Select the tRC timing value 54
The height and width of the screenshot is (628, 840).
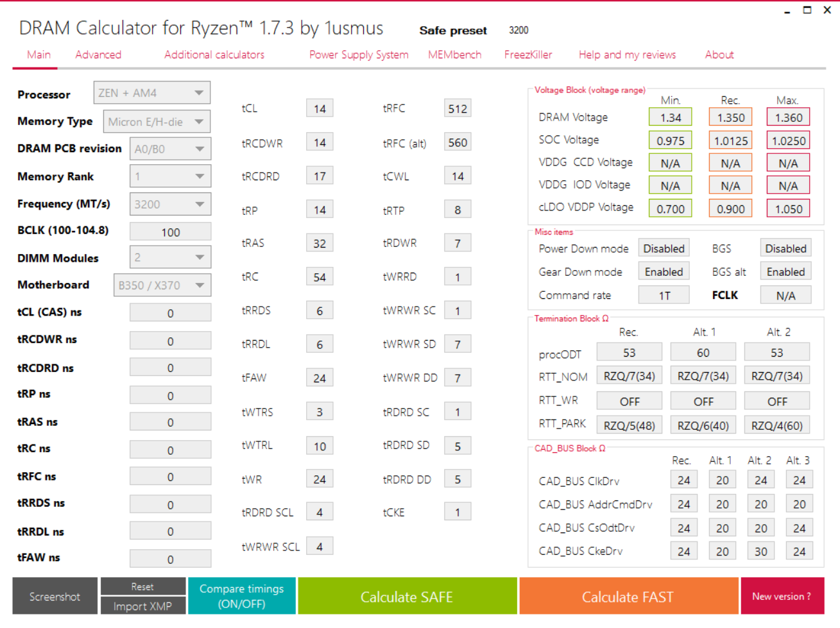[320, 277]
